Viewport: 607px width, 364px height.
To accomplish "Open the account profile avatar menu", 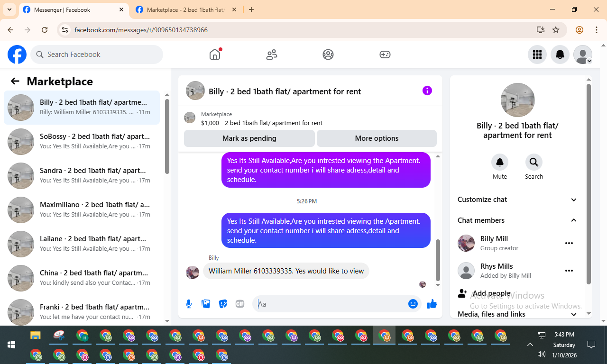I will 583,55.
